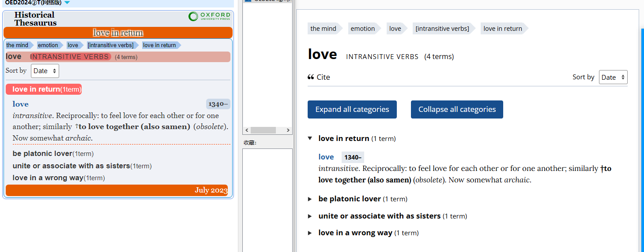
Task: Click the Expand all categories button
Action: pyautogui.click(x=352, y=110)
